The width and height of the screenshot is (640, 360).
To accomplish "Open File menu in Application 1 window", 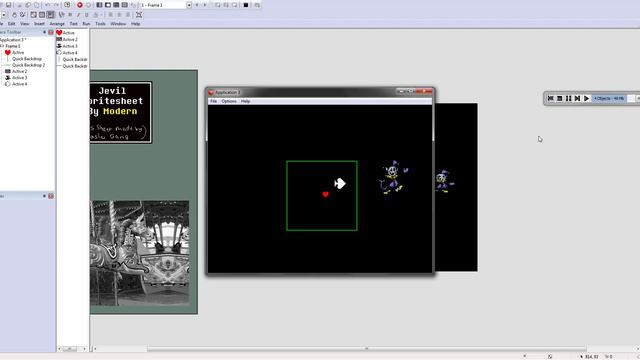I will coord(213,101).
